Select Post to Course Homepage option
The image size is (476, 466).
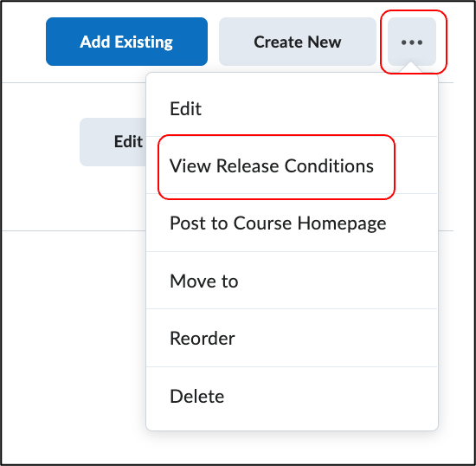point(292,223)
